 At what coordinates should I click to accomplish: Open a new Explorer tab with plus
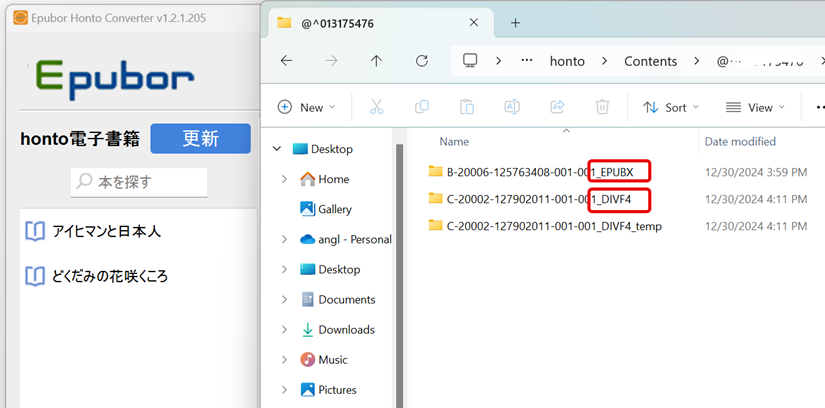(516, 23)
